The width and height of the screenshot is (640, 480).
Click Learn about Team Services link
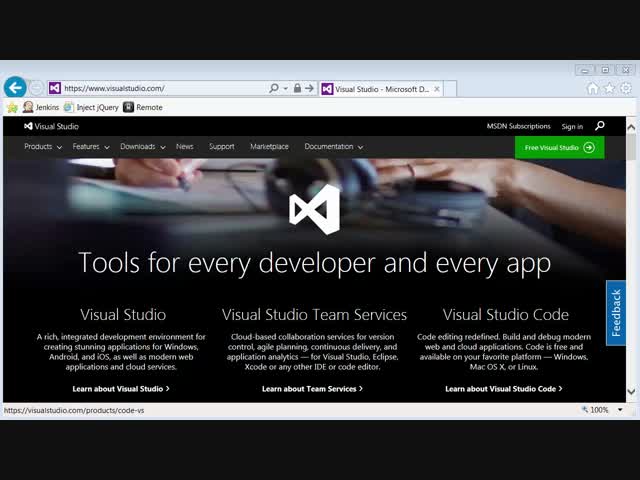tap(312, 389)
